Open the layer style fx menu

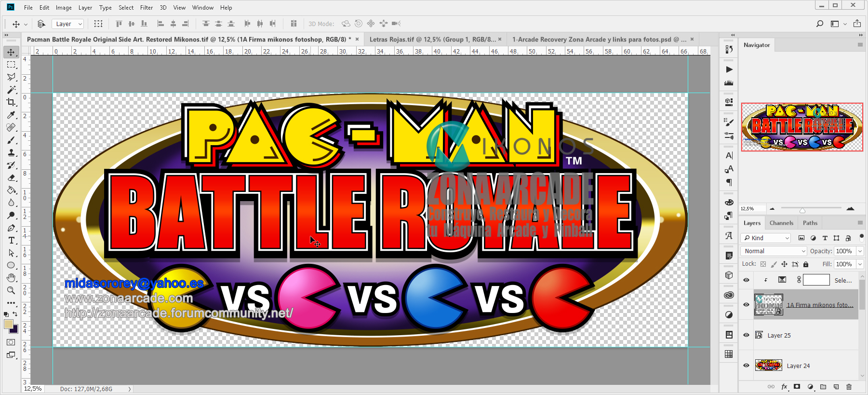[784, 387]
